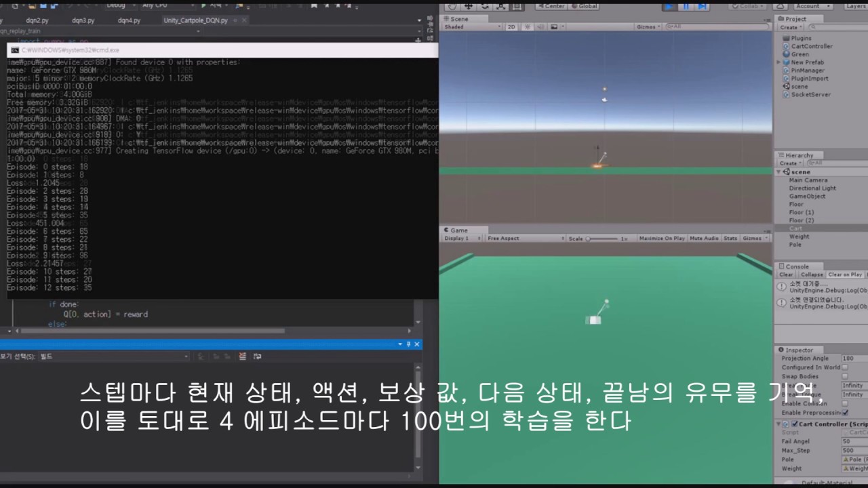Select the Green material asset

coord(800,54)
